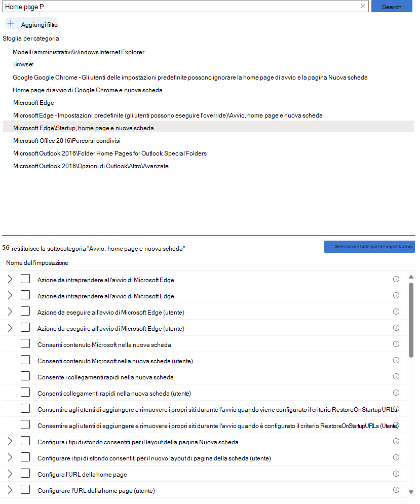
Task: Open info icon for first Azione da intraprendere row
Action: coord(396,279)
